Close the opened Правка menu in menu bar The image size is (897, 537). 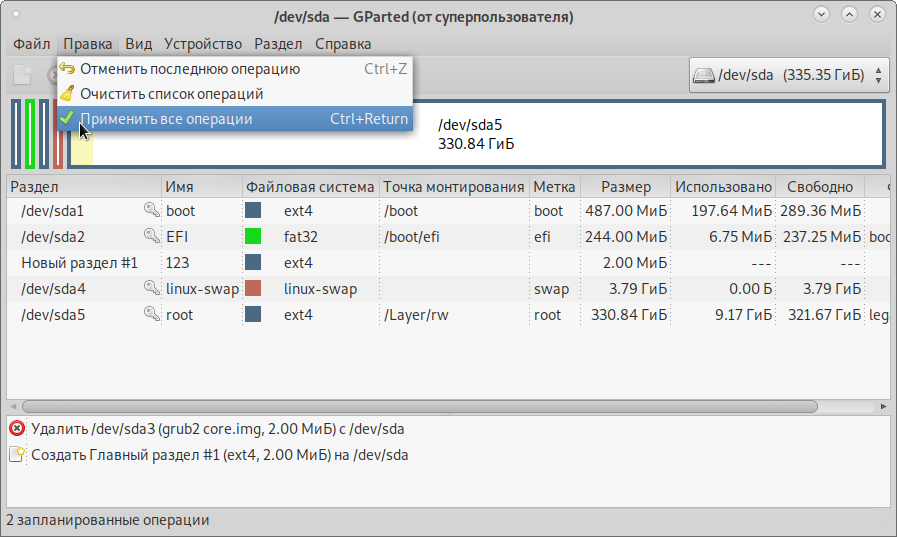tap(88, 44)
